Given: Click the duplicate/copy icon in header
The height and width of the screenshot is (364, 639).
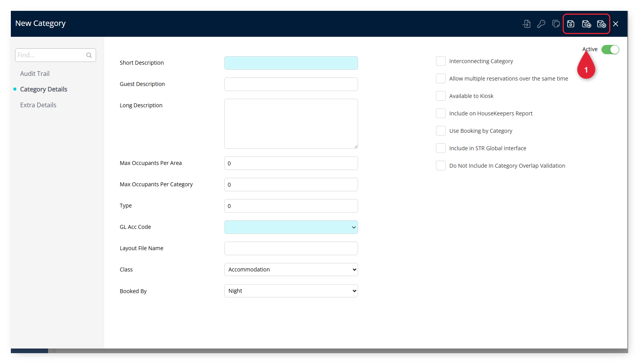Looking at the screenshot, I should (556, 24).
